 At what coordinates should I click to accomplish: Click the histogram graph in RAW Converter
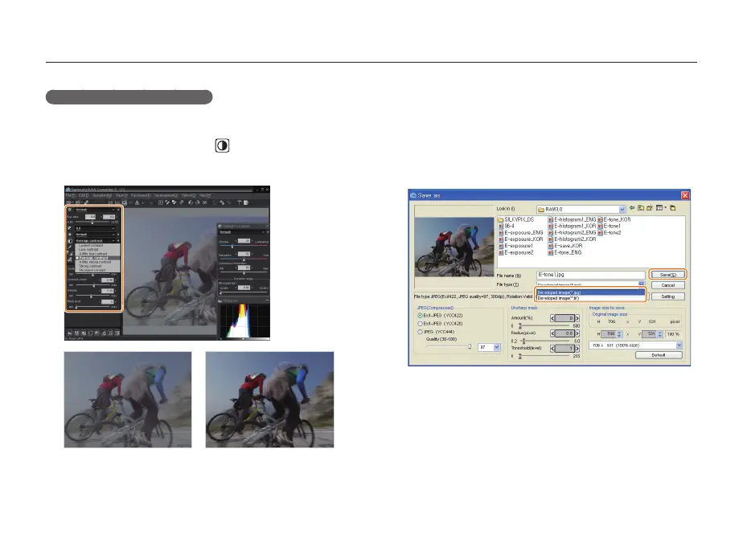245,321
